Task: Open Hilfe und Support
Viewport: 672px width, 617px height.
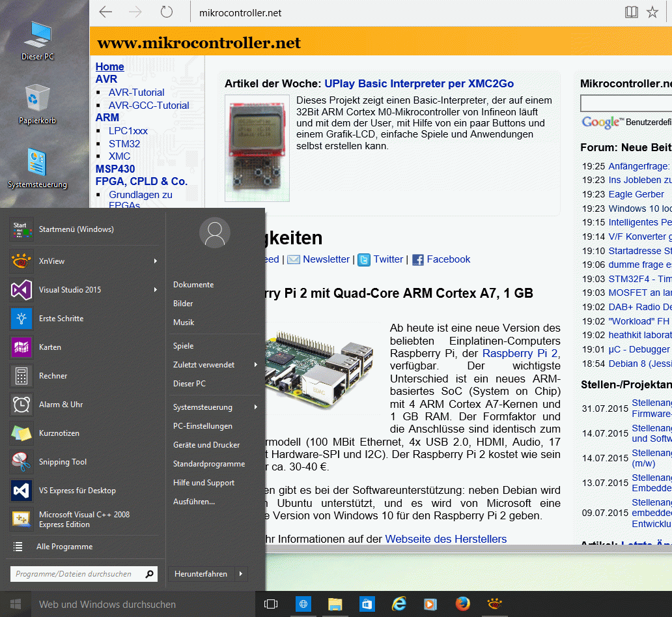Action: [204, 483]
